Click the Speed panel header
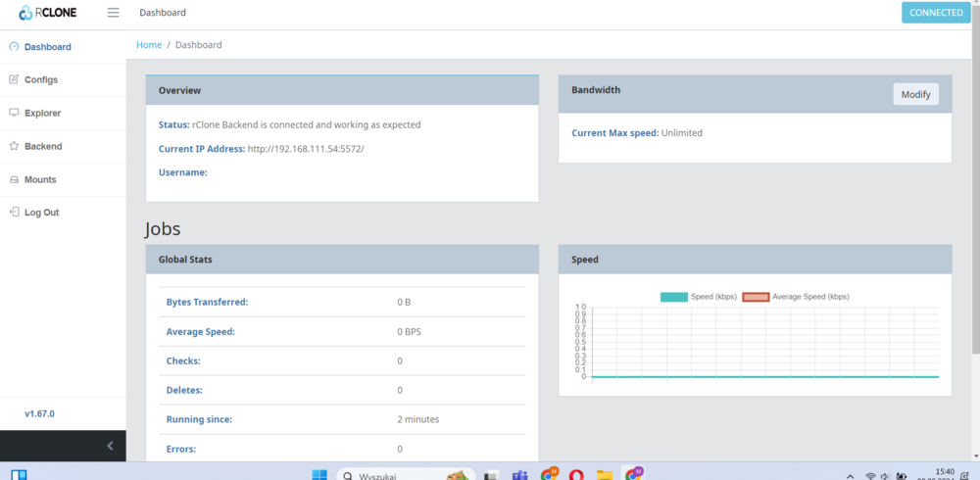Screen dimensions: 980x480 [x=755, y=260]
